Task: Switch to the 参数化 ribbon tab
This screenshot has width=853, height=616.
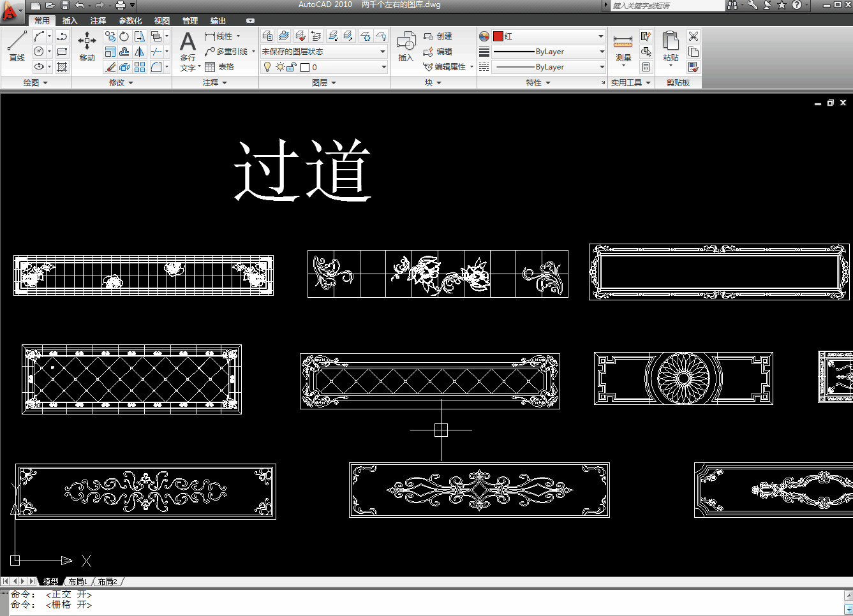Action: coord(130,21)
